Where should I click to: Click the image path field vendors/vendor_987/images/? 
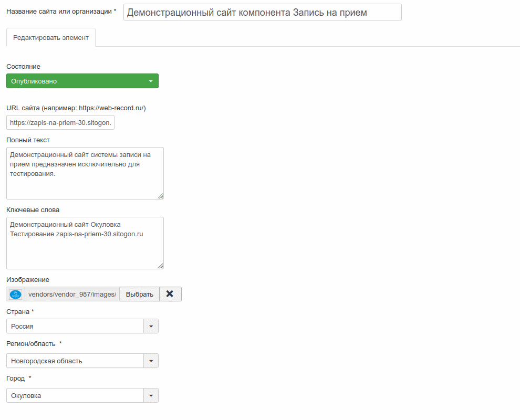[72, 294]
